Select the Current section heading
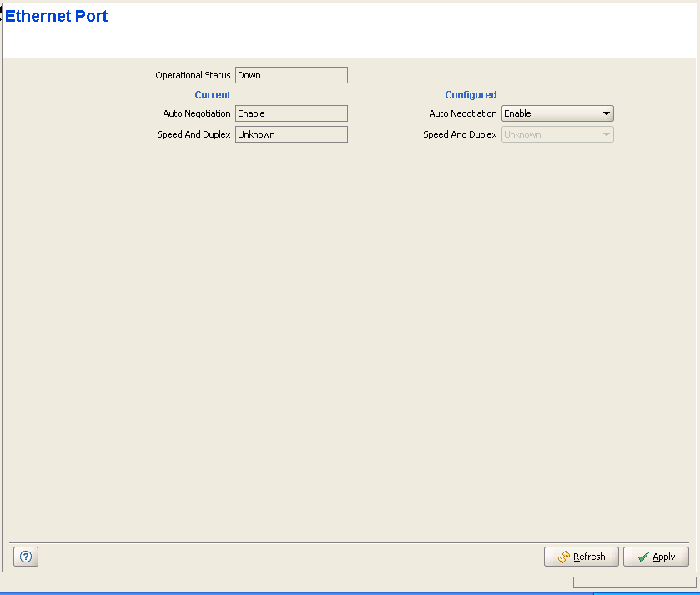 tap(212, 95)
